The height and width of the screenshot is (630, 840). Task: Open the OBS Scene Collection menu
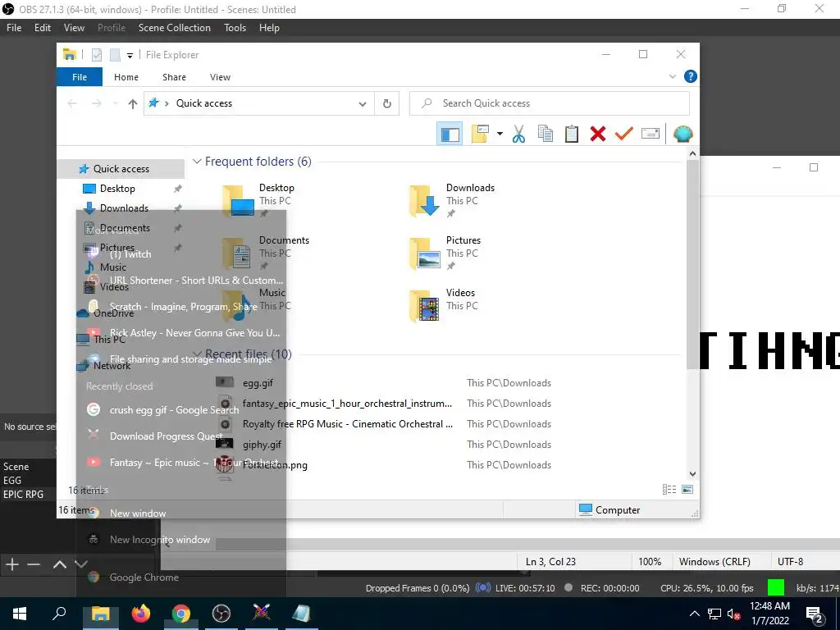[174, 28]
